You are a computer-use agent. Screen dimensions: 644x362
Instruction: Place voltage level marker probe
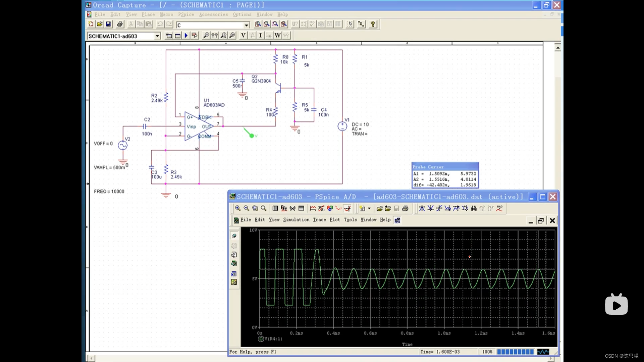point(206,36)
